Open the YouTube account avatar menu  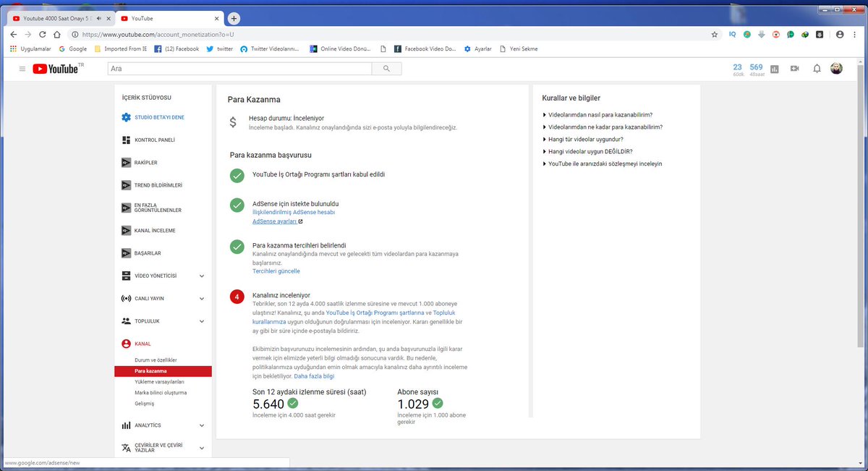pyautogui.click(x=836, y=69)
